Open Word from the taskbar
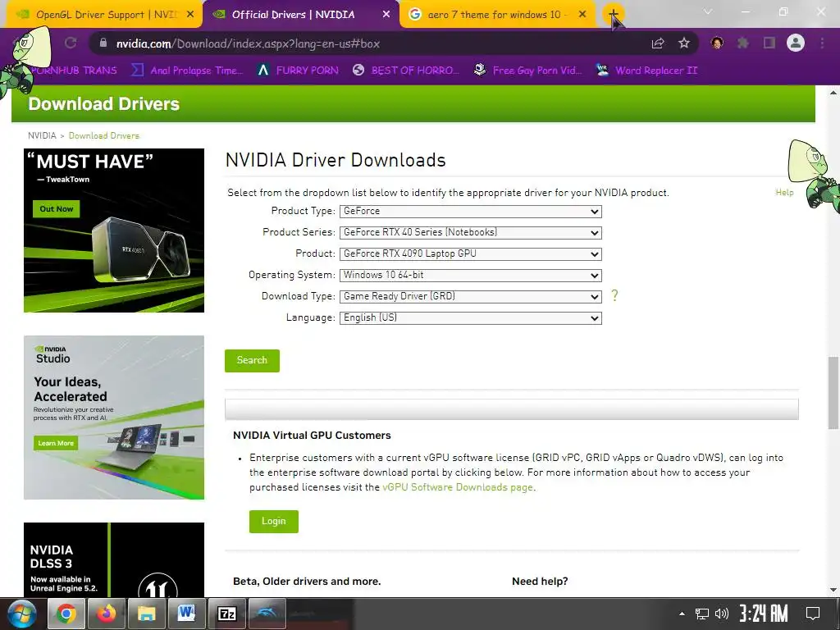The height and width of the screenshot is (630, 840). pyautogui.click(x=187, y=614)
